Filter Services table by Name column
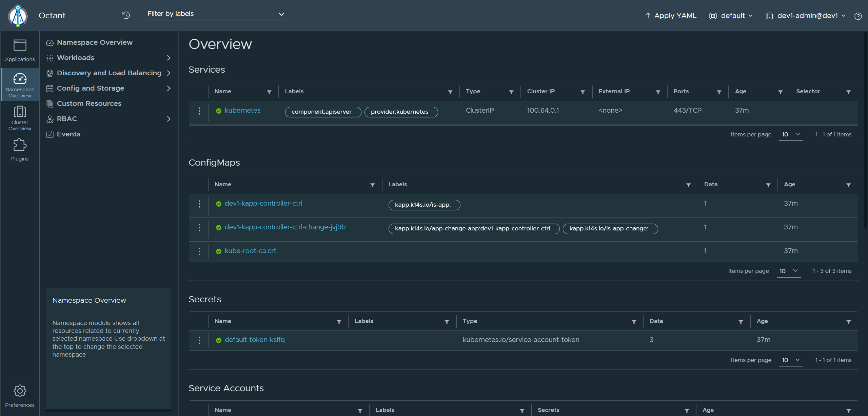This screenshot has width=868, height=416. click(x=269, y=92)
